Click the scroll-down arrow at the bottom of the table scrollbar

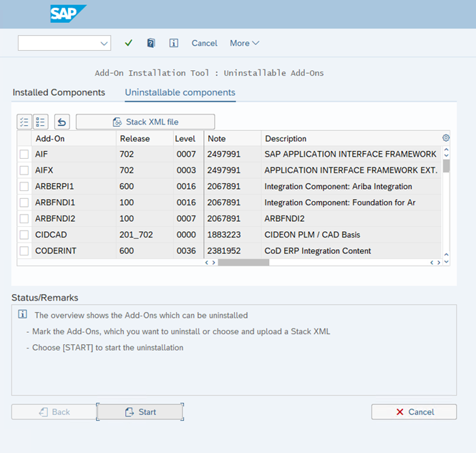pyautogui.click(x=446, y=262)
